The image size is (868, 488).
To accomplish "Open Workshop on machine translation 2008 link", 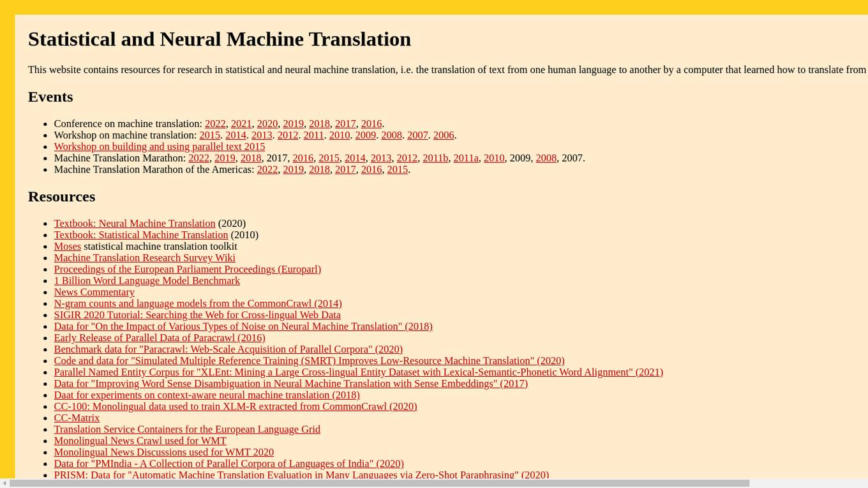I will point(391,135).
